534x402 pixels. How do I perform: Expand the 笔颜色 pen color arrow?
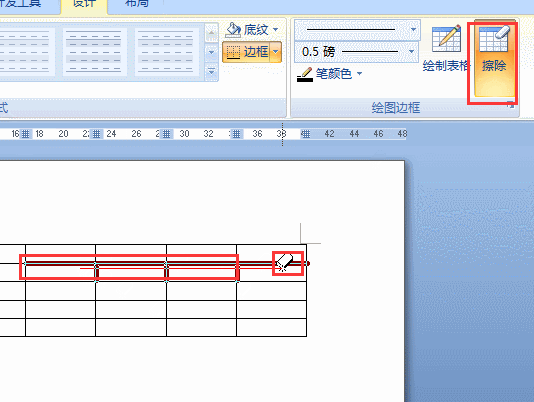pos(359,74)
